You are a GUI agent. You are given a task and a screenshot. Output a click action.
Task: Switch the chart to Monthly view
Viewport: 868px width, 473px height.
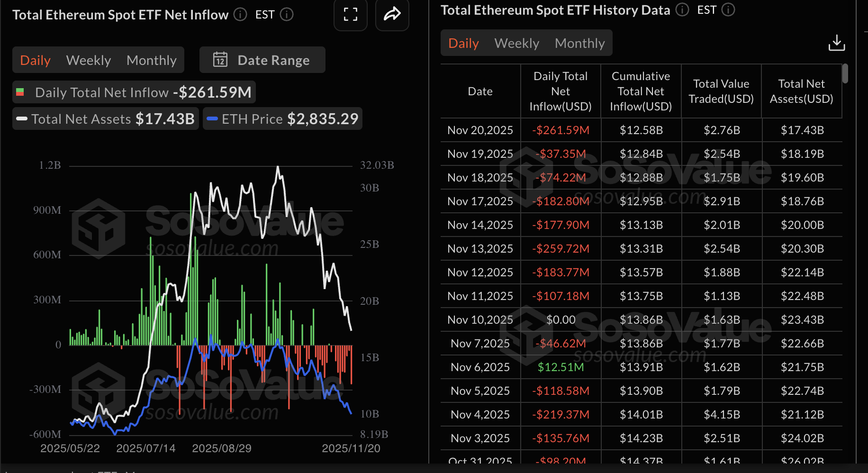click(x=151, y=60)
